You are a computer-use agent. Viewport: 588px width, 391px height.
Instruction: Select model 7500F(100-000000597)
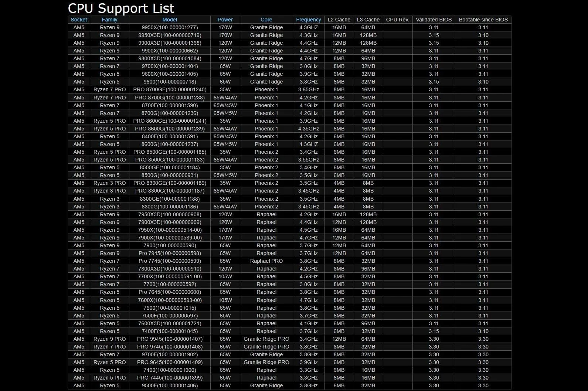170,316
